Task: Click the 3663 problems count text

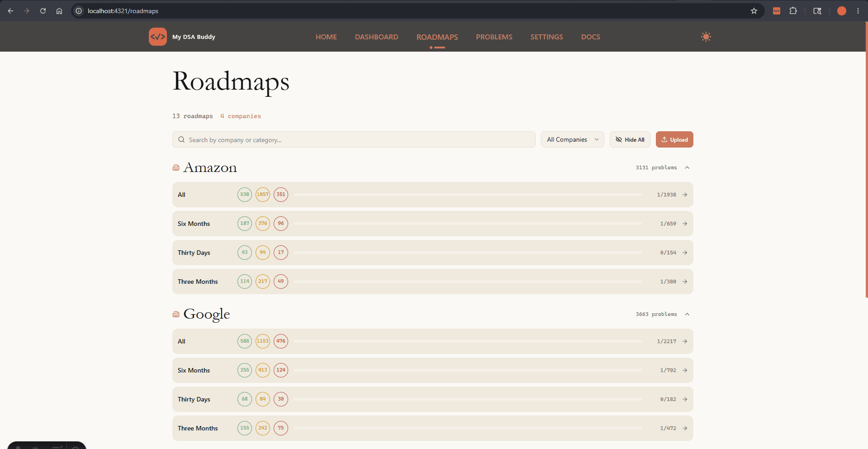Action: coord(656,314)
